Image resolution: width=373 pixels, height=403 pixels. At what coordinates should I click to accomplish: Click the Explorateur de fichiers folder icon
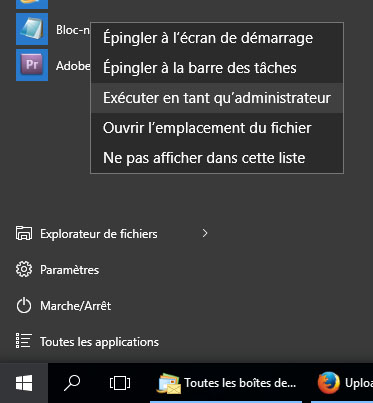(x=24, y=233)
